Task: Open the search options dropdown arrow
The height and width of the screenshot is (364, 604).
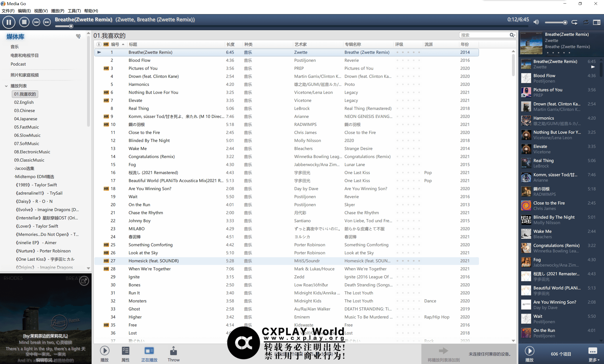Action: click(515, 35)
